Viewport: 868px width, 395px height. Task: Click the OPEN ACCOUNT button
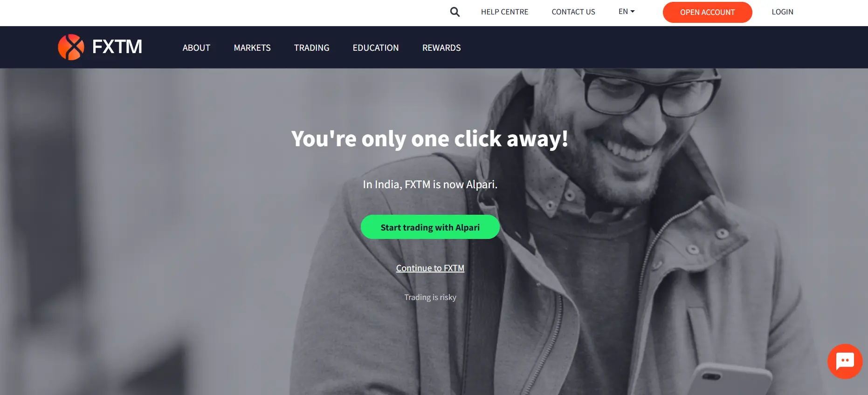(707, 12)
